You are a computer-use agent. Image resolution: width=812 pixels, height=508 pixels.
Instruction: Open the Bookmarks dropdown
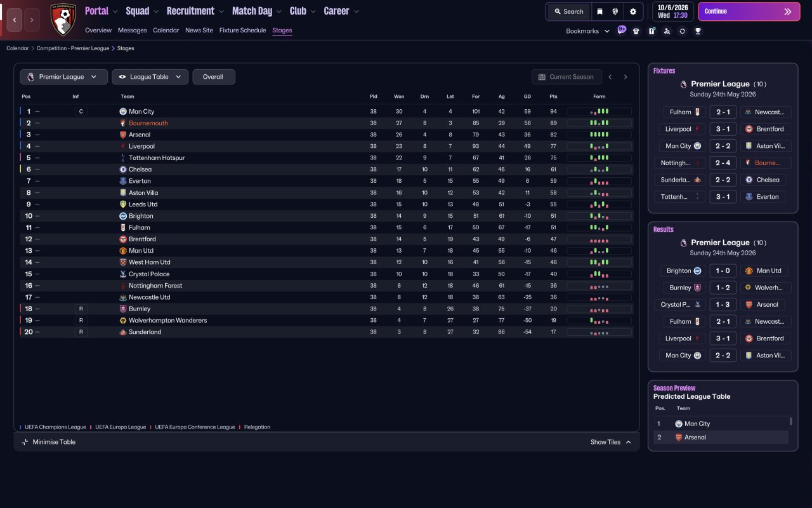[x=587, y=31]
